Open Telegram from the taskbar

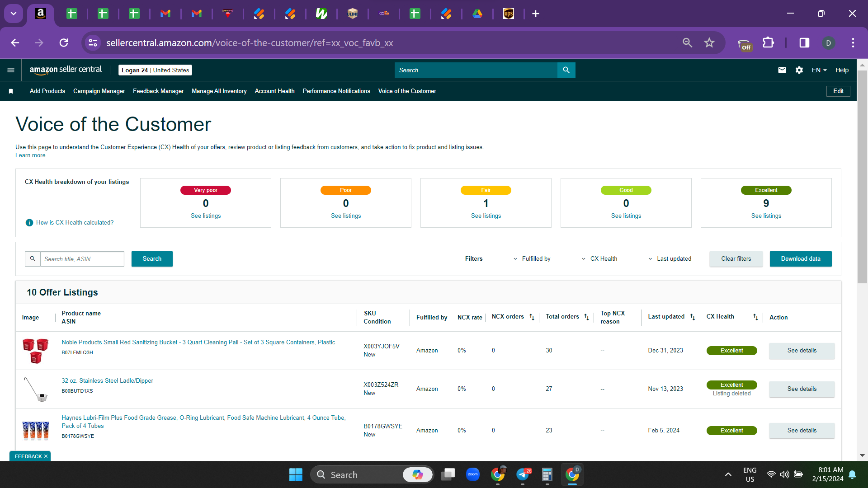point(523,474)
